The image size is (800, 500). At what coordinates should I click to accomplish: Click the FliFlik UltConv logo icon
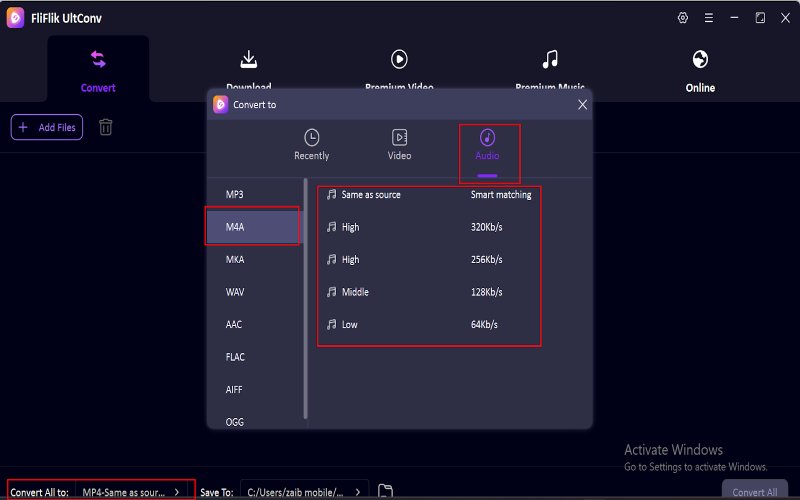pos(15,18)
